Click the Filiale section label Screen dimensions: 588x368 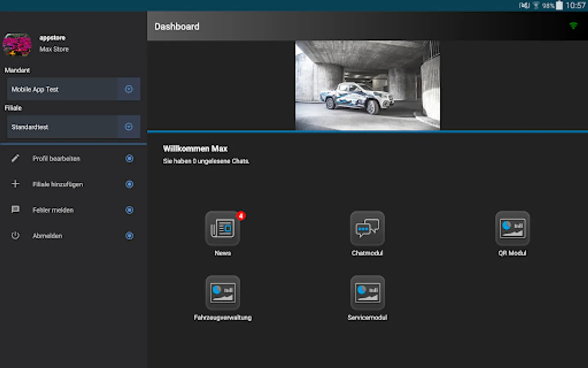(13, 108)
